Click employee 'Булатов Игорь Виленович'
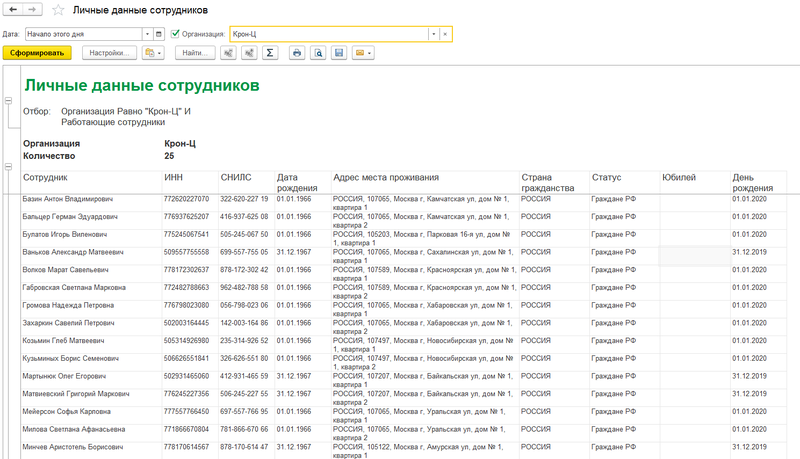 (64, 235)
